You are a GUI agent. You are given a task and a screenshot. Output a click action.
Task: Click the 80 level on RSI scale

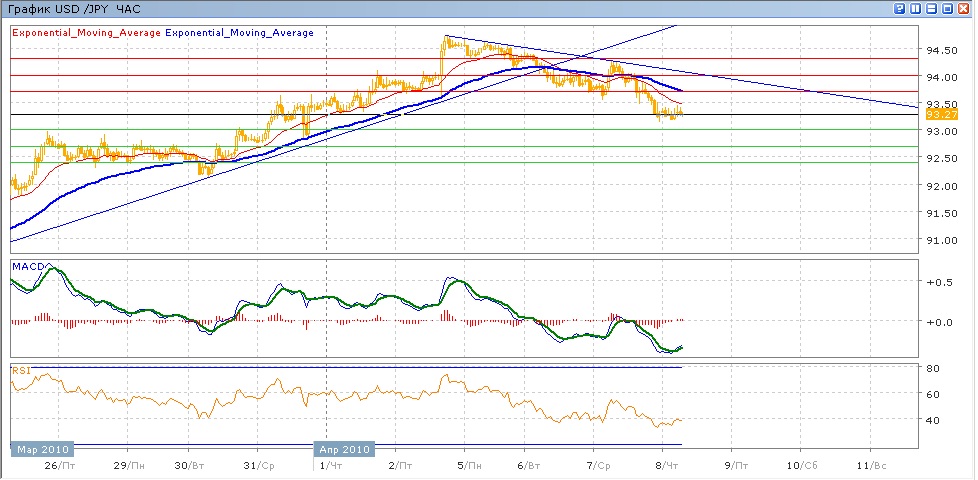[930, 369]
